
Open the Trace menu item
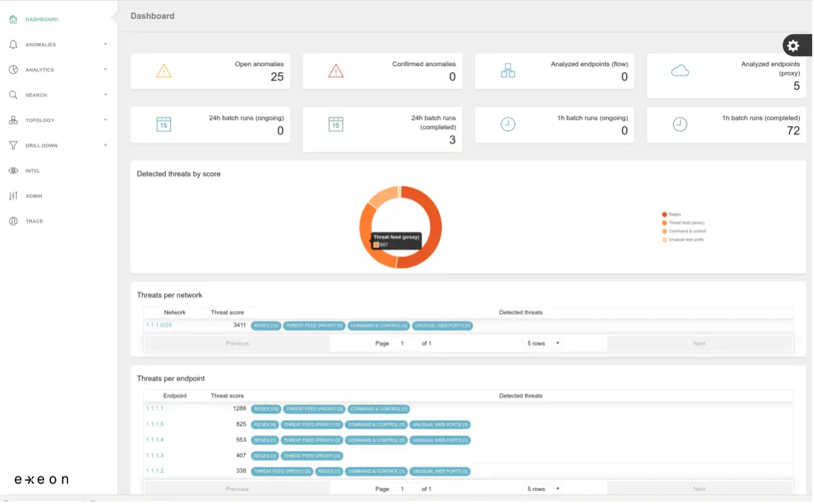pos(34,221)
